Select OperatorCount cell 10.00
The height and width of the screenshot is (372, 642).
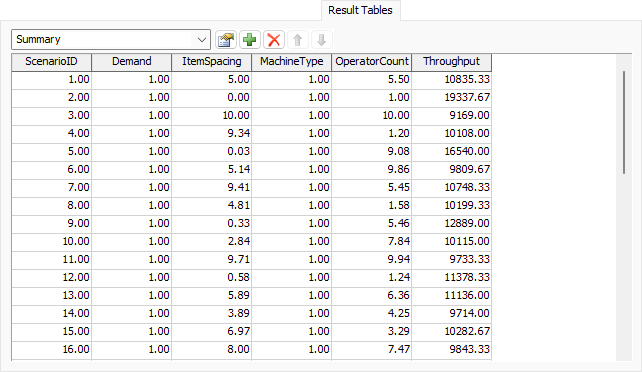click(x=372, y=115)
